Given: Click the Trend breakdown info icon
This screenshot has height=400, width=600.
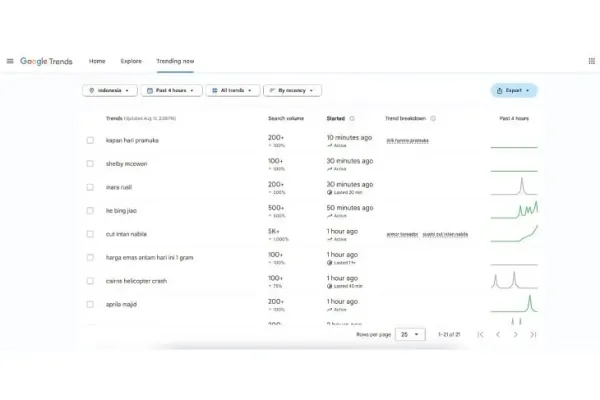Looking at the screenshot, I should [433, 118].
